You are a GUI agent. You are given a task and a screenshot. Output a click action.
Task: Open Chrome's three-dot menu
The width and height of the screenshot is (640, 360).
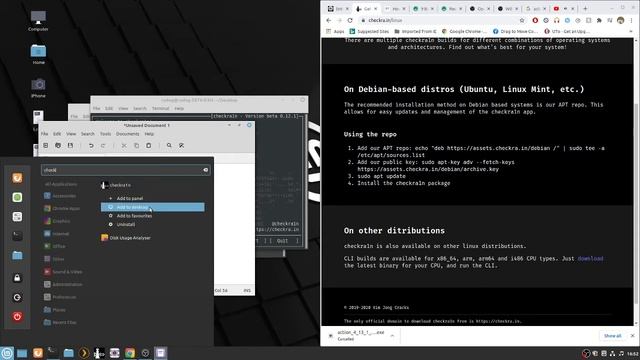[x=631, y=20]
